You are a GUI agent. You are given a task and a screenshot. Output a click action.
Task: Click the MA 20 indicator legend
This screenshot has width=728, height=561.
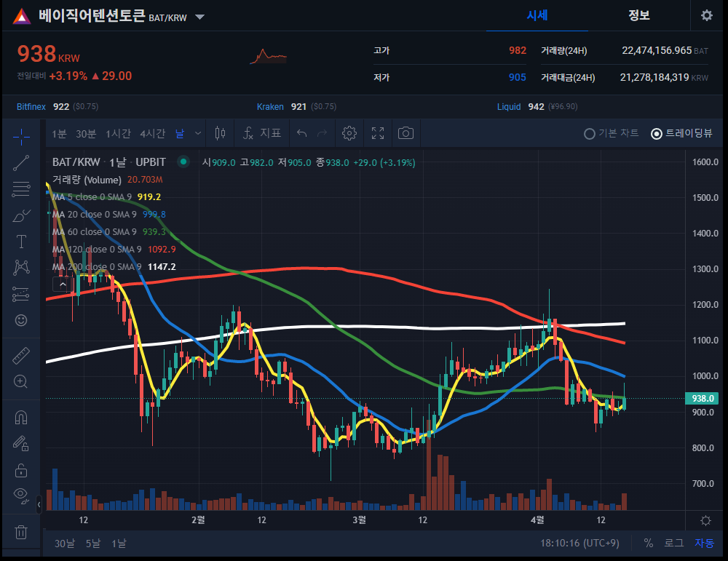point(108,215)
